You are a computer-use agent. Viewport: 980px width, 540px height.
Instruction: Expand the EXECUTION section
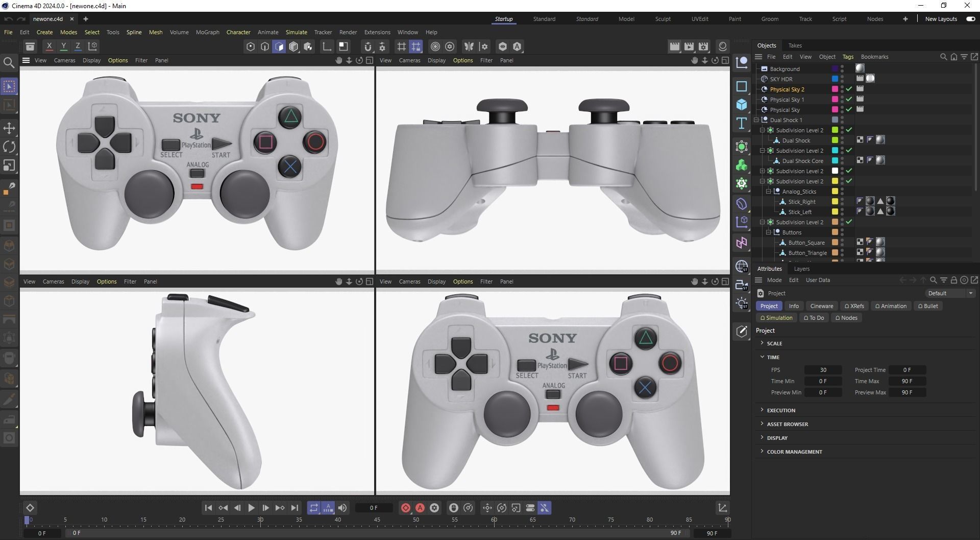pos(762,410)
